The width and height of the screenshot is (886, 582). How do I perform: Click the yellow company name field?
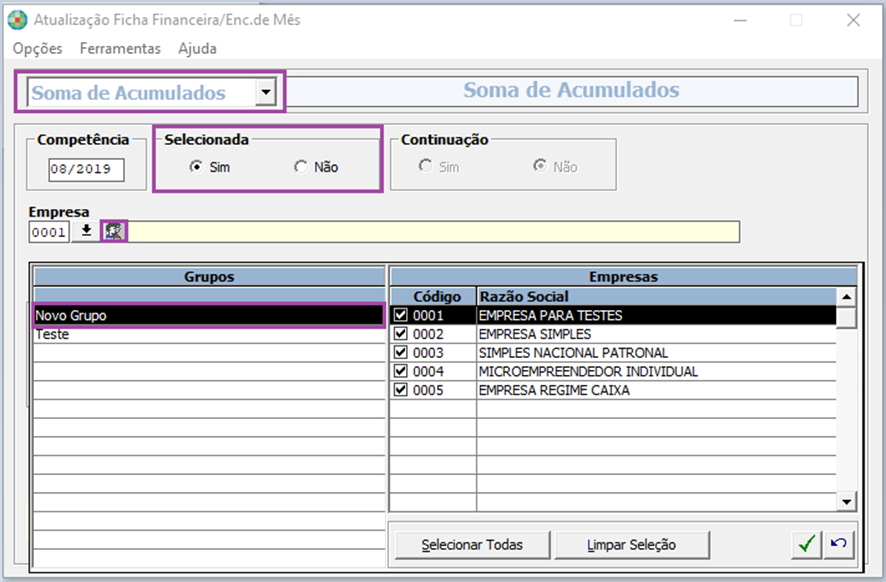coord(433,232)
